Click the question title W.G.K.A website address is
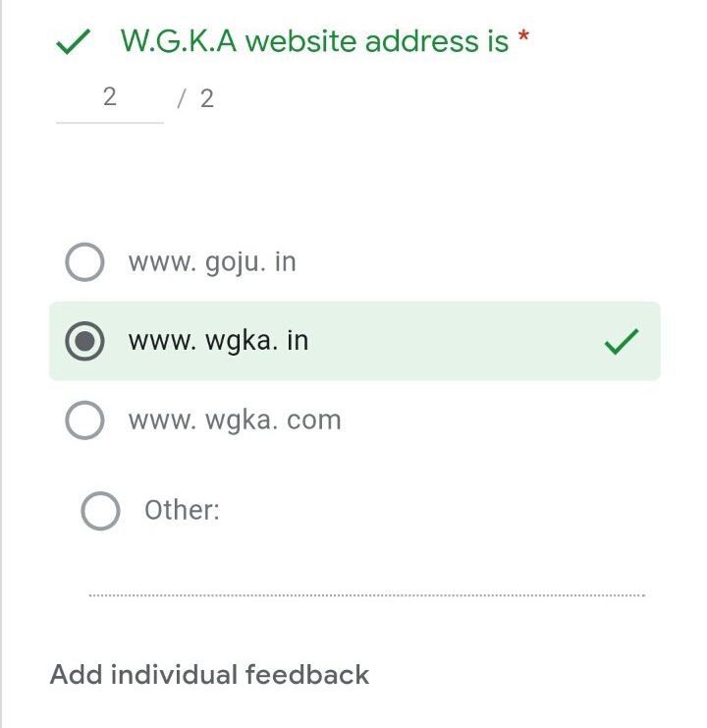Screen dimensions: 707x728 point(314,41)
